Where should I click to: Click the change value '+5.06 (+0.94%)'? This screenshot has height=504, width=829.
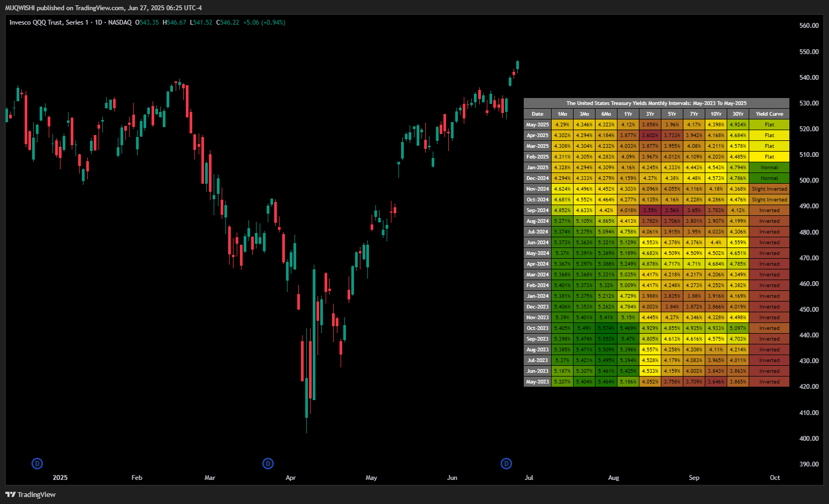tap(264, 22)
